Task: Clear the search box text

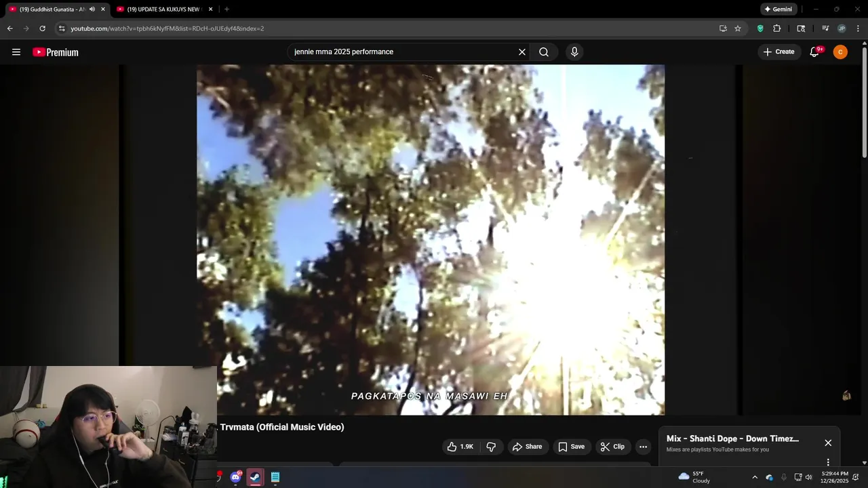Action: (522, 52)
